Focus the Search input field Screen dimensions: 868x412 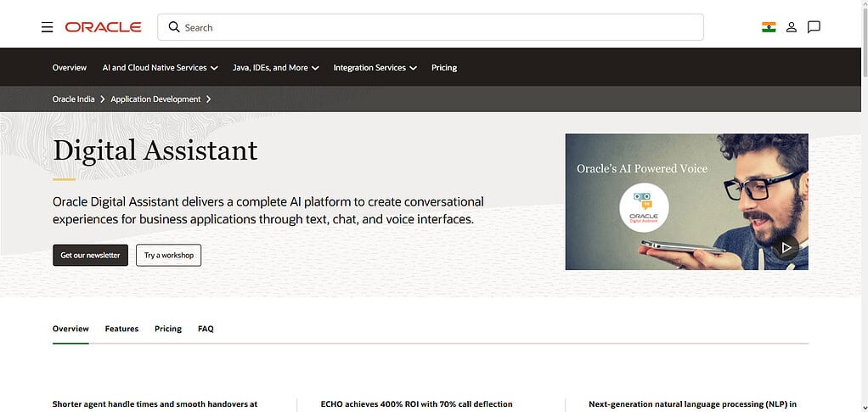point(430,27)
